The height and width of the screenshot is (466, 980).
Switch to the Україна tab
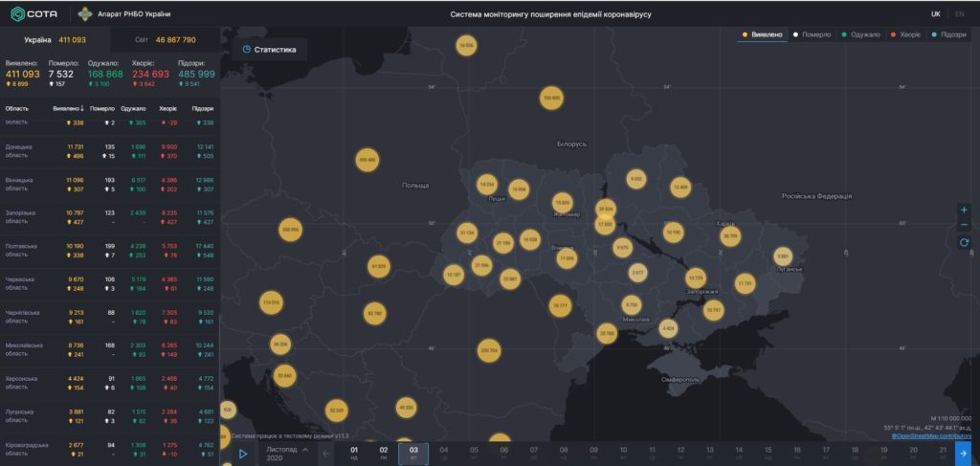[55, 39]
